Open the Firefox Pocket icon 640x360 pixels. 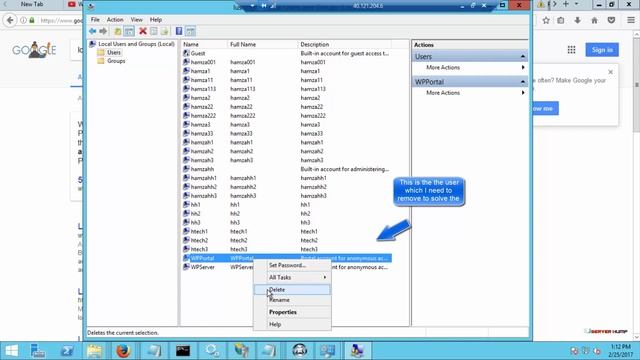point(611,20)
